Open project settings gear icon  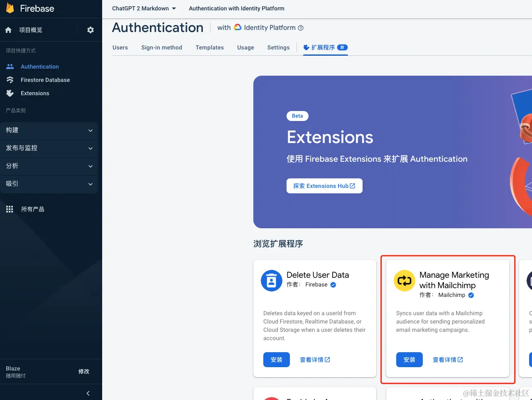91,30
